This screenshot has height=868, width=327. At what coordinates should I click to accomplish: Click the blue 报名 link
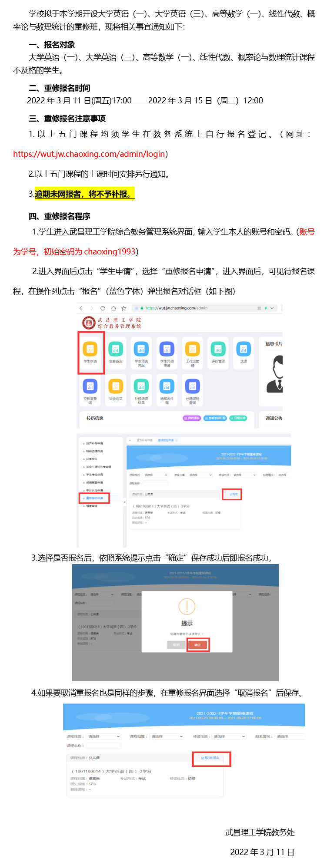pyautogui.click(x=234, y=494)
